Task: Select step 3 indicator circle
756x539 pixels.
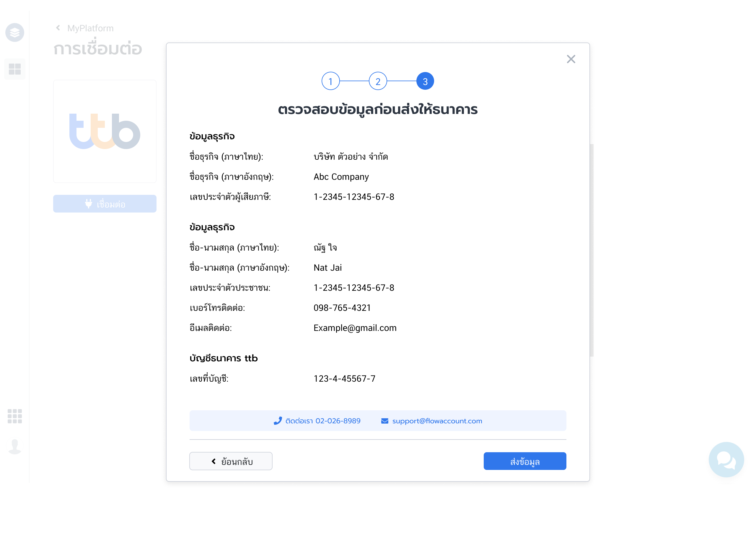Action: [x=425, y=81]
